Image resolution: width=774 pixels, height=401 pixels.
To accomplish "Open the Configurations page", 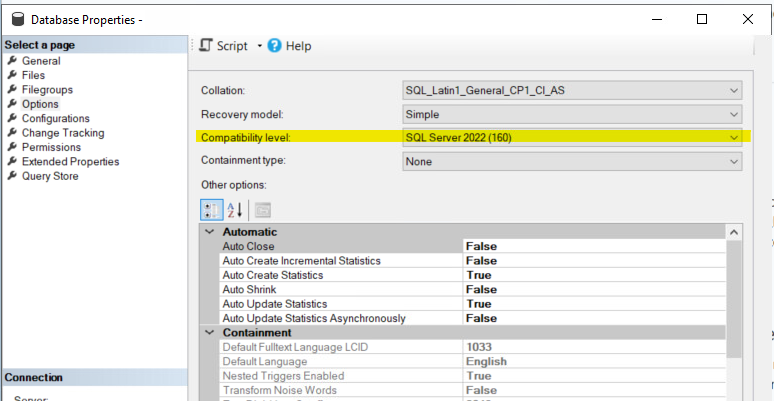I will click(x=55, y=119).
